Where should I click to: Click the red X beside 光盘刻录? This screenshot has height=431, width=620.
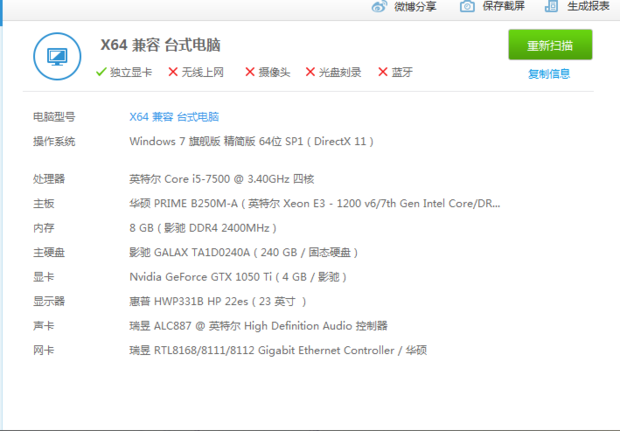[310, 72]
